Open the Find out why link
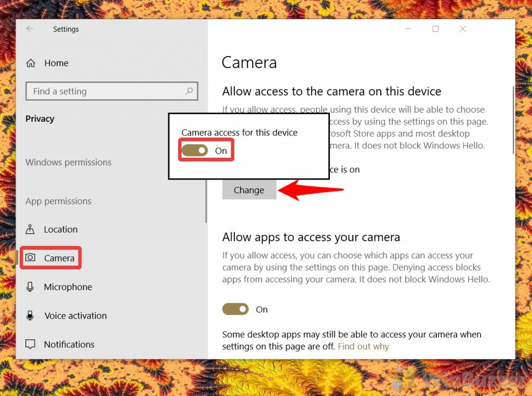This screenshot has width=532, height=396. [363, 346]
